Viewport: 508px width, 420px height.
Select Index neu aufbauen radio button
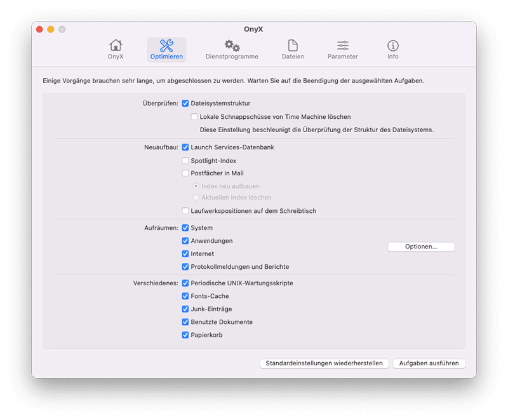[x=196, y=186]
